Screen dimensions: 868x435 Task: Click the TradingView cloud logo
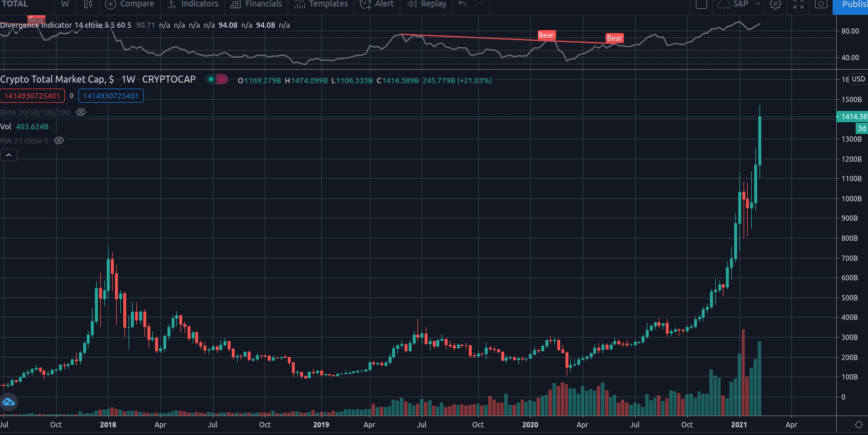pos(9,403)
